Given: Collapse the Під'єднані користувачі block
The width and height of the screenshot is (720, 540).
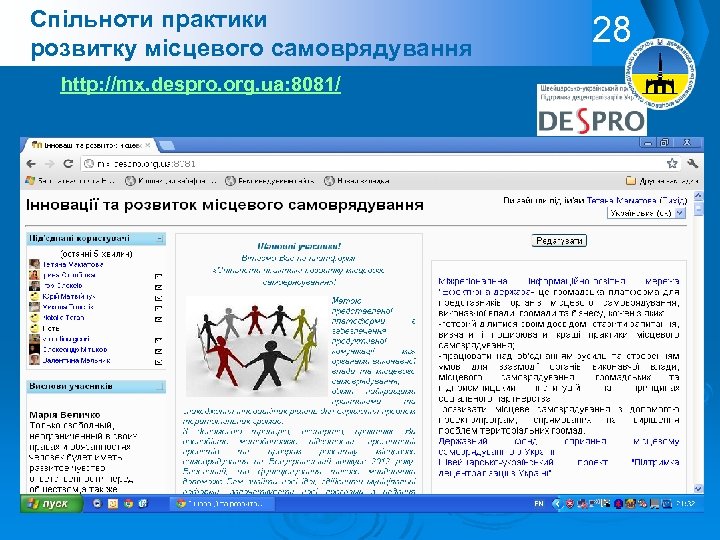Looking at the screenshot, I should (159, 239).
